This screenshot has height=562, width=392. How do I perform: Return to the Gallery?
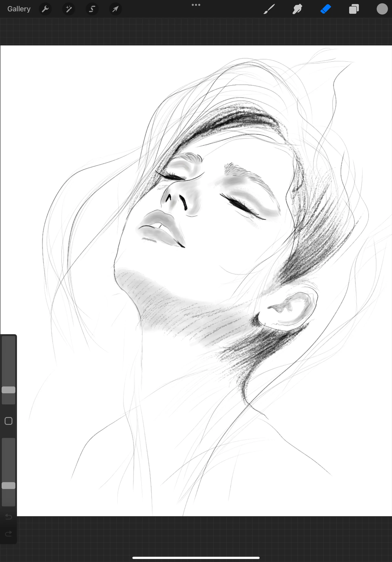click(x=19, y=9)
